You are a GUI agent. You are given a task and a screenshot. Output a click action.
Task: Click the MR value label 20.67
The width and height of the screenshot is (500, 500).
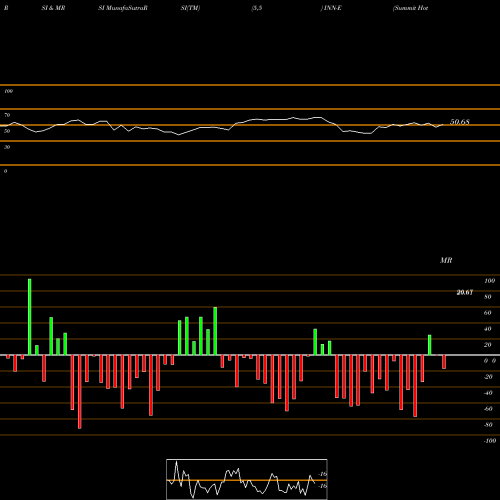(465, 293)
